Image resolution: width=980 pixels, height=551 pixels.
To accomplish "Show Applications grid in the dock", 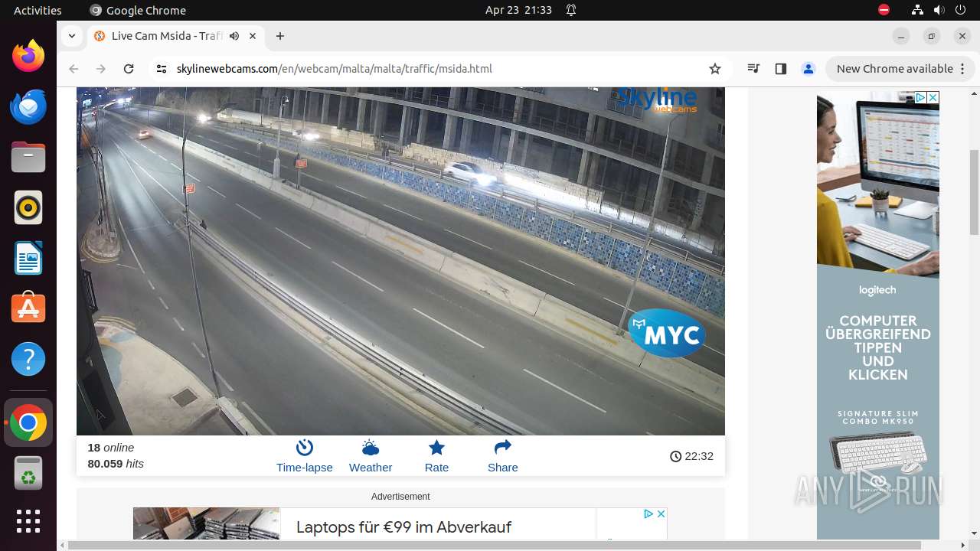I will [x=28, y=521].
